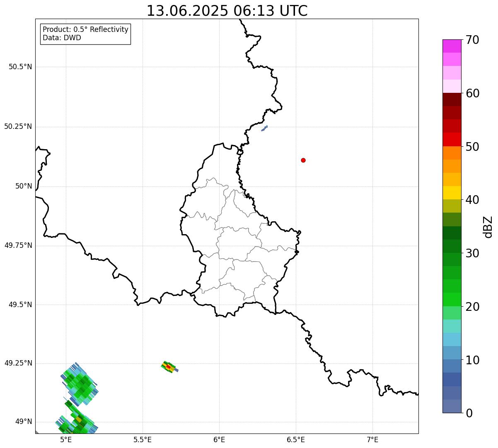Click the small blue echo near 50.25°N

264,128
